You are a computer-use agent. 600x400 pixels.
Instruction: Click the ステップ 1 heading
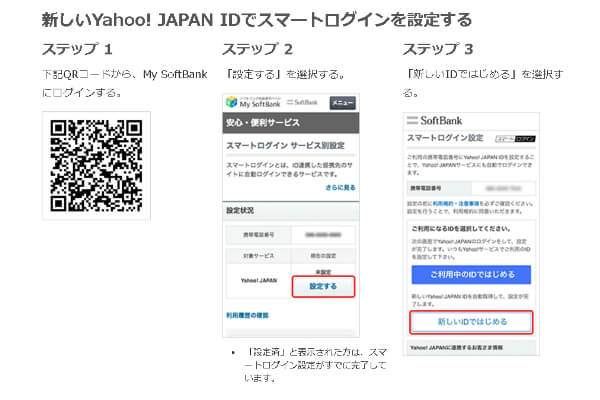(x=77, y=49)
